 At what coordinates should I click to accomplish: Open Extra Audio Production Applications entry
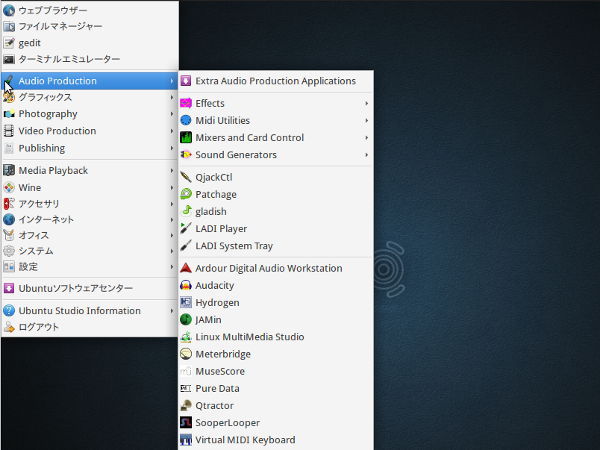[x=276, y=81]
